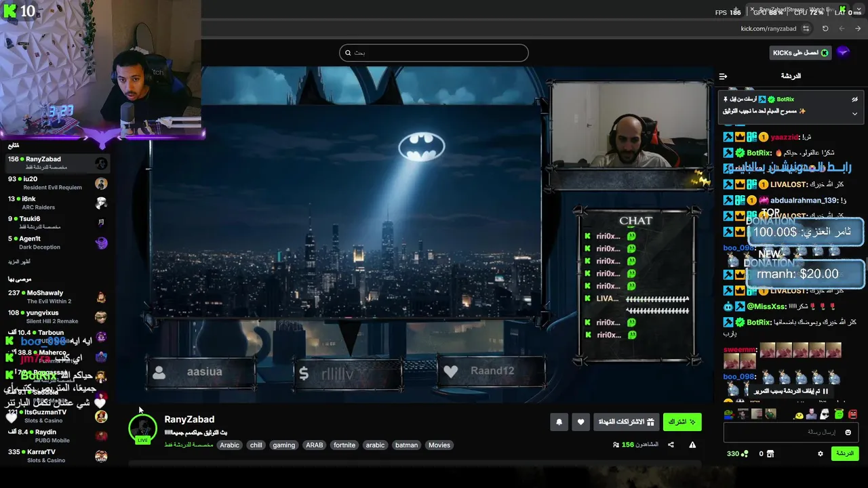Image resolution: width=868 pixels, height=488 pixels.
Task: Select the Pepe frog emote
Action: click(x=729, y=414)
